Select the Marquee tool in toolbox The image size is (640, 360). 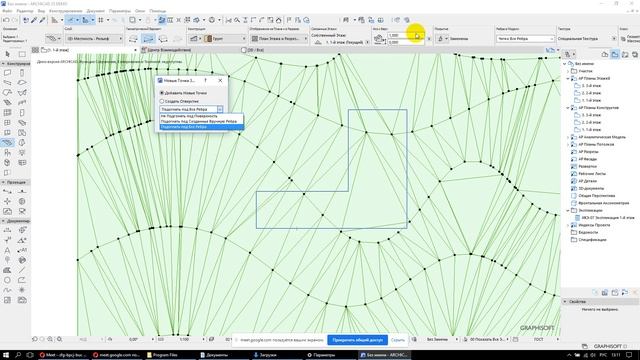[22, 54]
